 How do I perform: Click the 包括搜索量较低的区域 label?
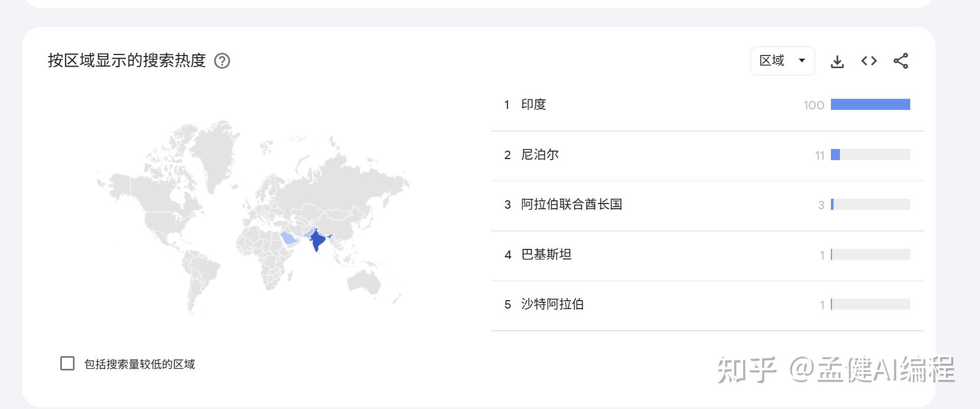140,364
